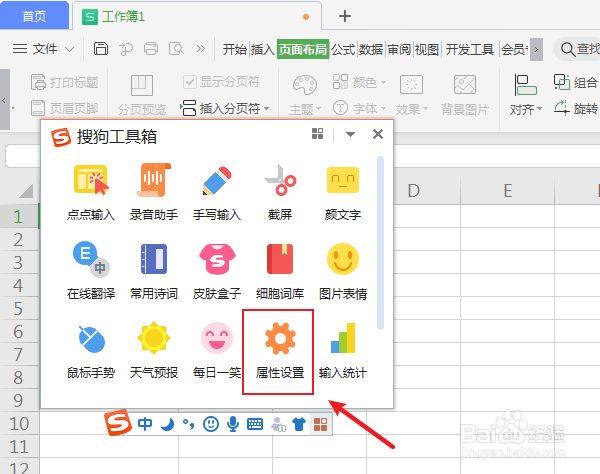Image resolution: width=600 pixels, height=474 pixels.
Task: Click the 组合 button
Action: point(576,82)
